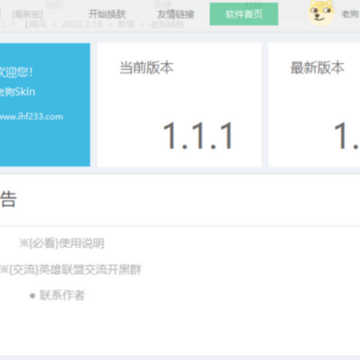The image size is (360, 360).
Task: Click the current version number 1.1.1
Action: click(x=198, y=136)
